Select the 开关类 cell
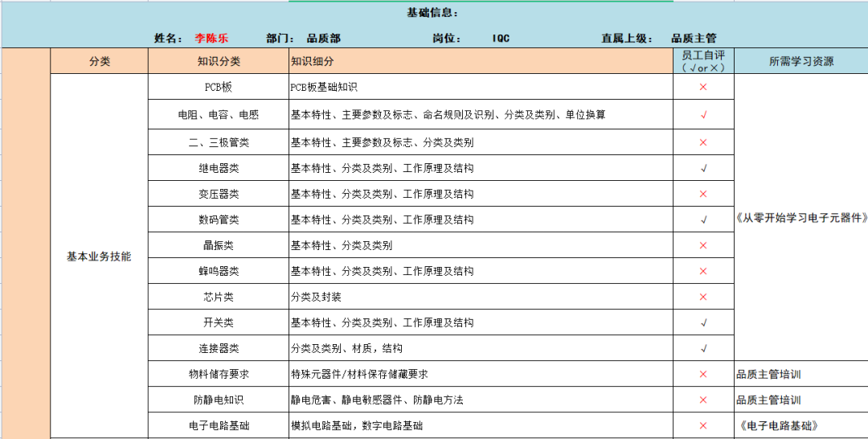Screen dimensions: 868x439 pos(219,322)
